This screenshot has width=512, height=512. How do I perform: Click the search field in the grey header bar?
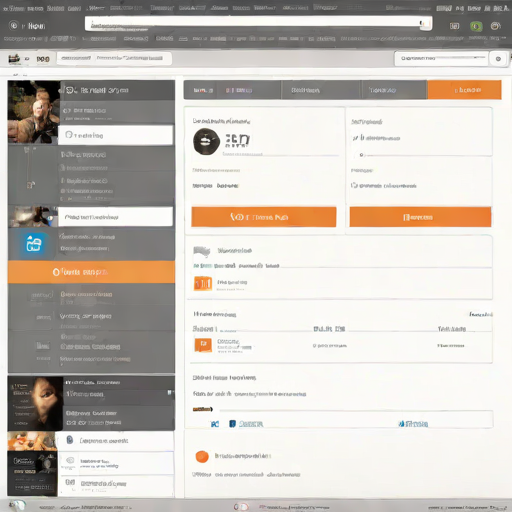441,59
